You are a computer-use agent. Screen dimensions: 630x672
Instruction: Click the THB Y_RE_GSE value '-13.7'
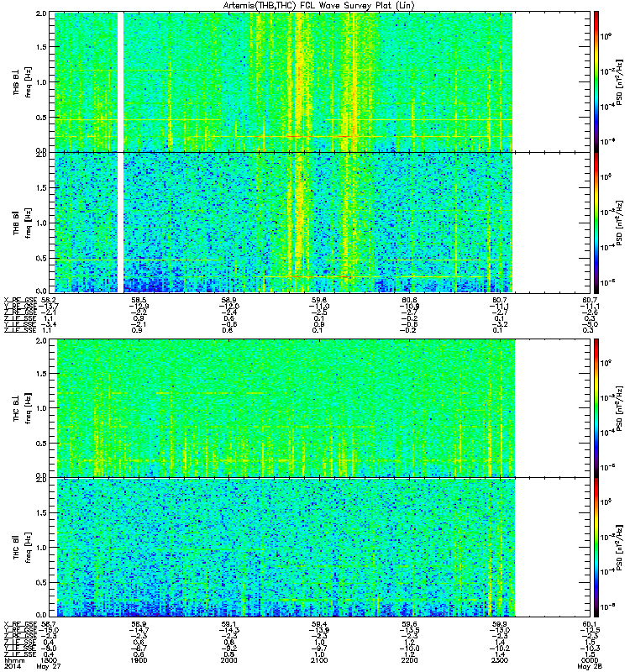coord(48,306)
